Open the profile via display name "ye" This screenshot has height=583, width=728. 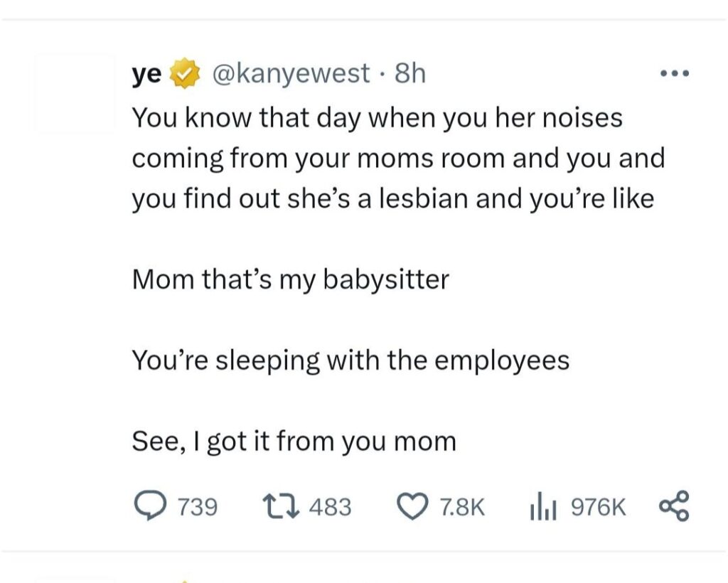146,74
